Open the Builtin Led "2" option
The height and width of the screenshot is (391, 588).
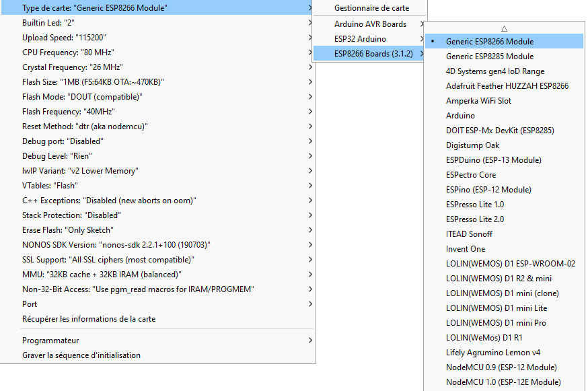coord(157,22)
